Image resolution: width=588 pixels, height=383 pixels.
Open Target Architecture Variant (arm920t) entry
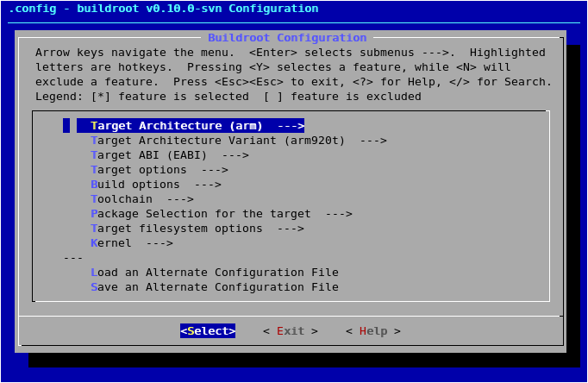(x=217, y=141)
